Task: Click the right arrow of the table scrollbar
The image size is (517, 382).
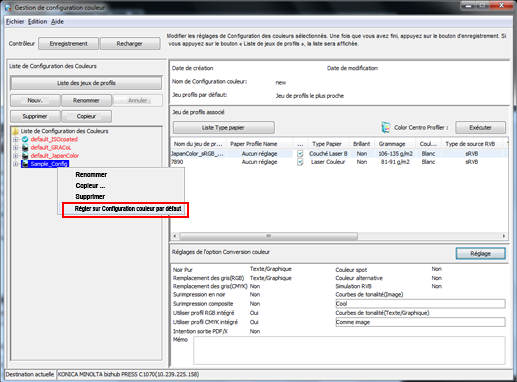Action: point(504,236)
